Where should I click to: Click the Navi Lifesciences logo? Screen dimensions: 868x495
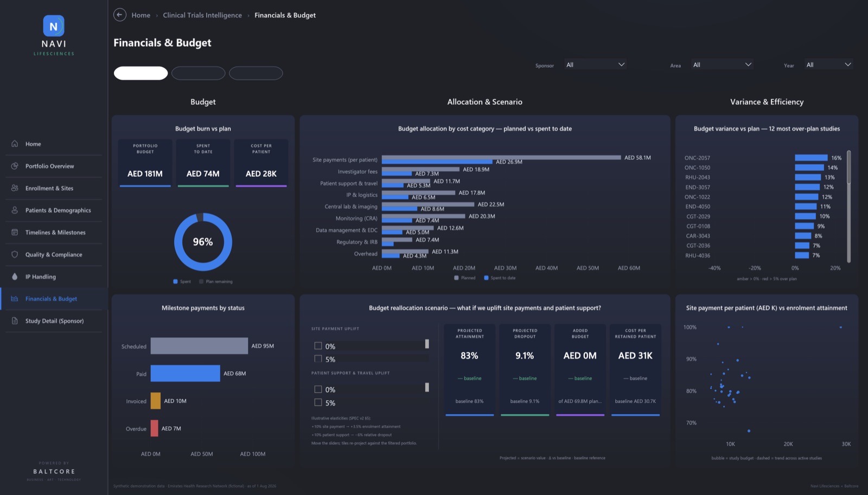click(54, 35)
